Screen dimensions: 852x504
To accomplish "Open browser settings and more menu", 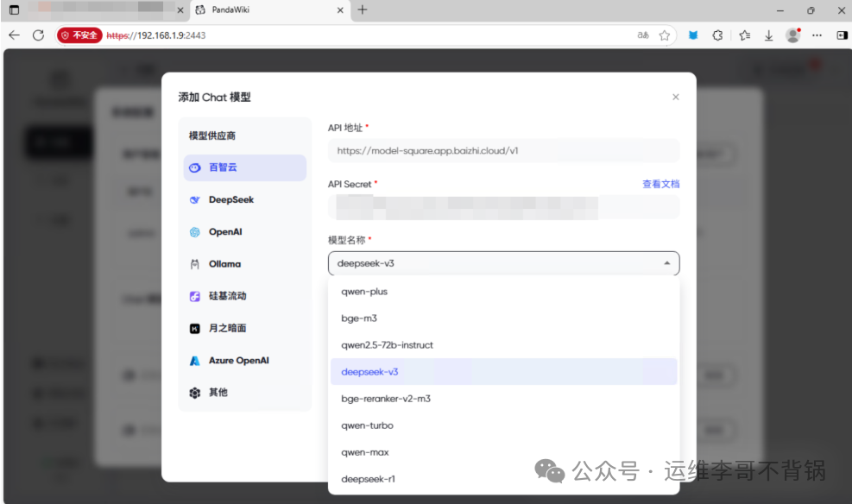I will click(x=817, y=35).
